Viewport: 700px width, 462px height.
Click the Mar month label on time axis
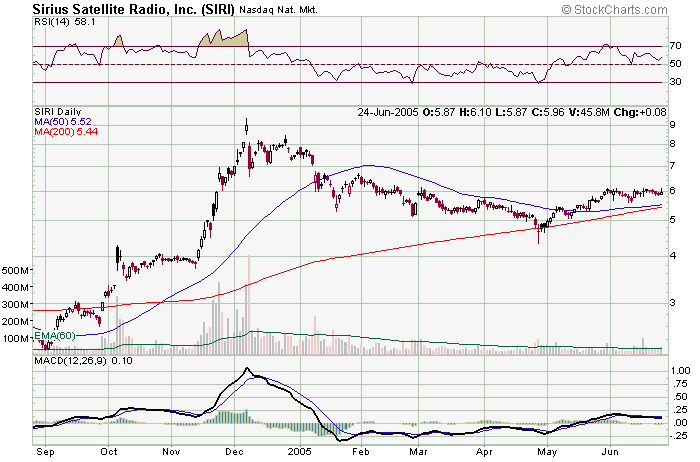(417, 452)
